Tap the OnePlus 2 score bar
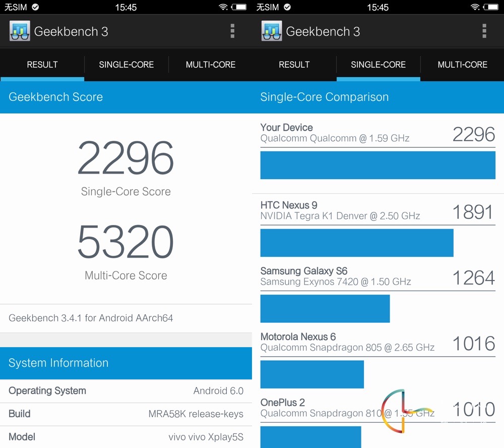The width and height of the screenshot is (504, 448). click(x=311, y=437)
